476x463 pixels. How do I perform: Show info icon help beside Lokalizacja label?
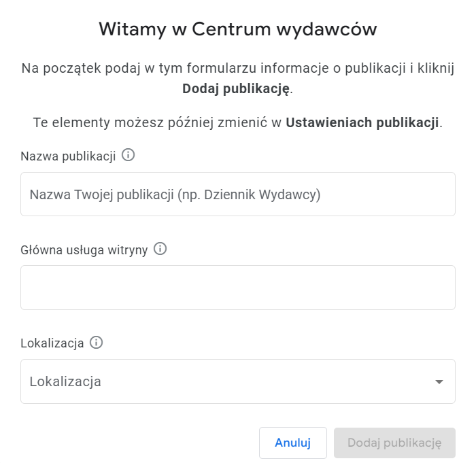pyautogui.click(x=97, y=343)
